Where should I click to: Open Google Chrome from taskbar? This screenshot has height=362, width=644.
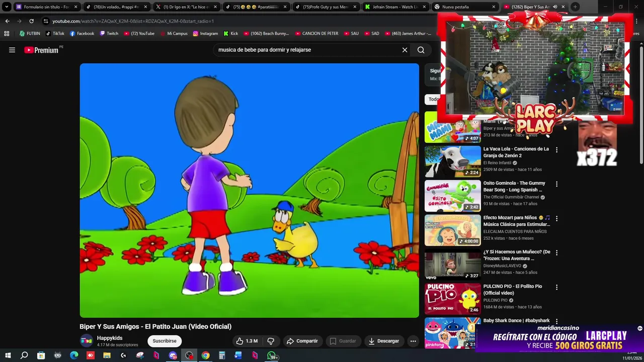coord(205,355)
